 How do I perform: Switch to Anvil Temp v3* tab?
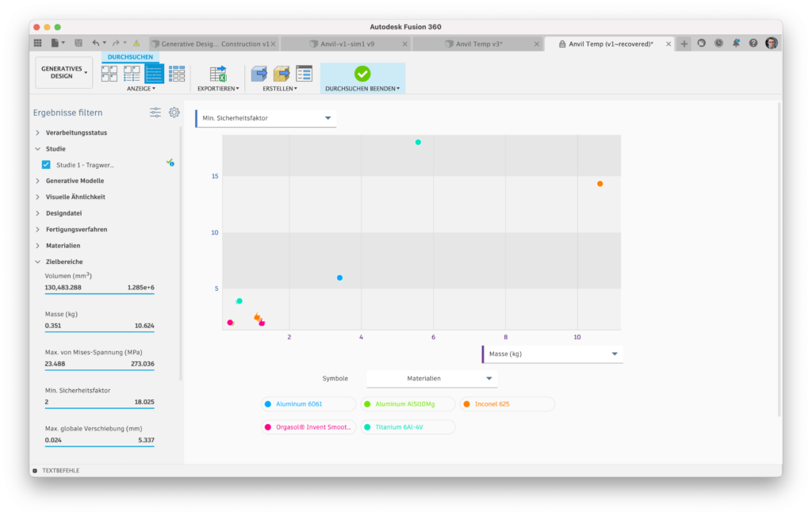[479, 44]
